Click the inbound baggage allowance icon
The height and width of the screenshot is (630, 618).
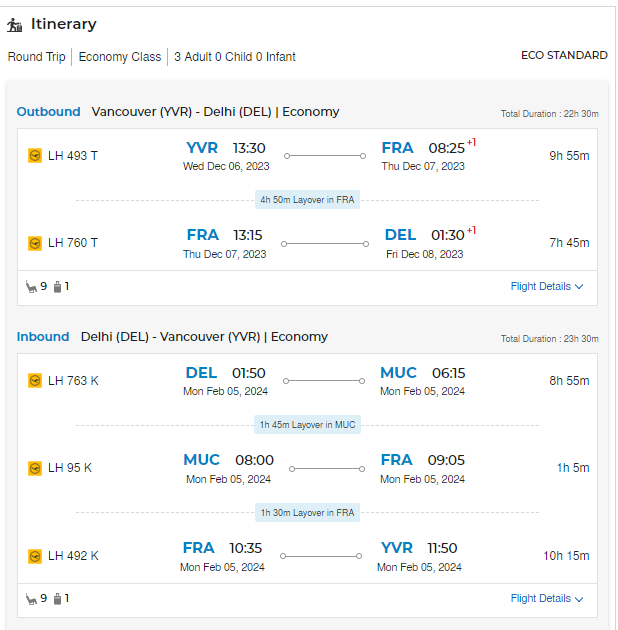57,599
